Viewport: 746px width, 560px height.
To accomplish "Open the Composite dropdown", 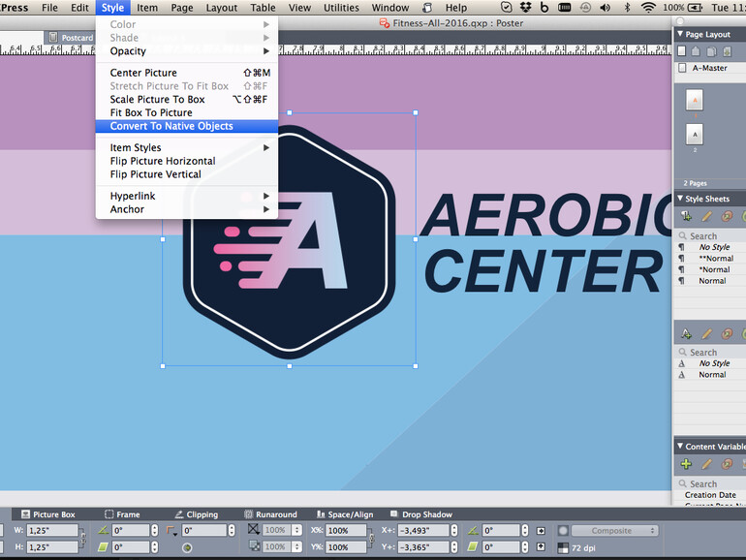I will pyautogui.click(x=614, y=531).
